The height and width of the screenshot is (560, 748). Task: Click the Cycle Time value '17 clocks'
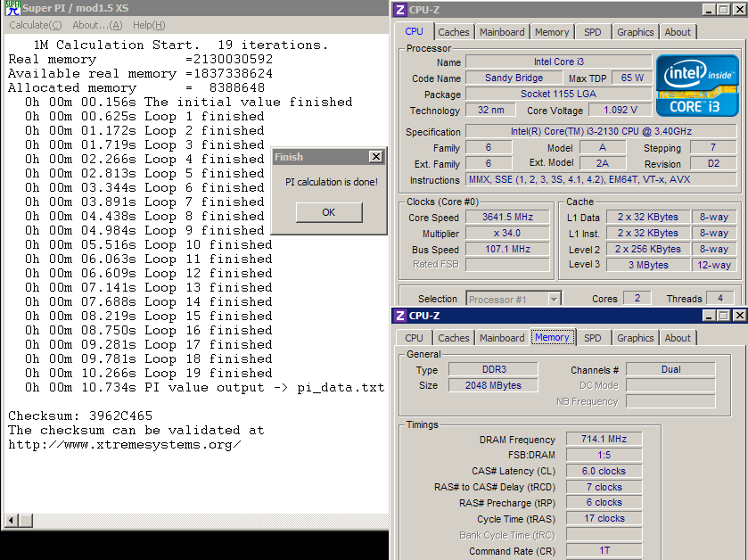point(604,518)
